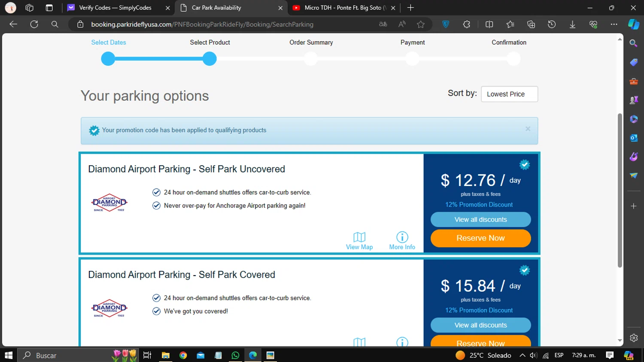
Task: Open Task View on the taskbar
Action: click(147, 355)
